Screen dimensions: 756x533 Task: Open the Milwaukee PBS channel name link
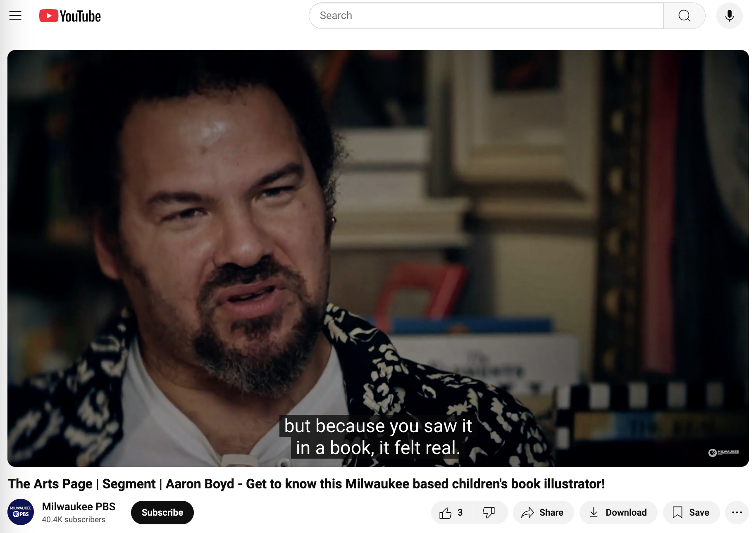(79, 507)
